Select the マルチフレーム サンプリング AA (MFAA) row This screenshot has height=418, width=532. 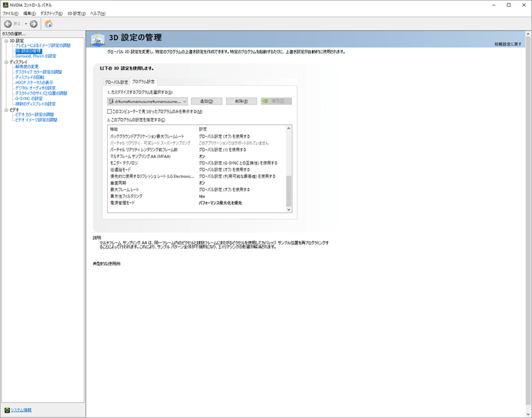pos(197,156)
